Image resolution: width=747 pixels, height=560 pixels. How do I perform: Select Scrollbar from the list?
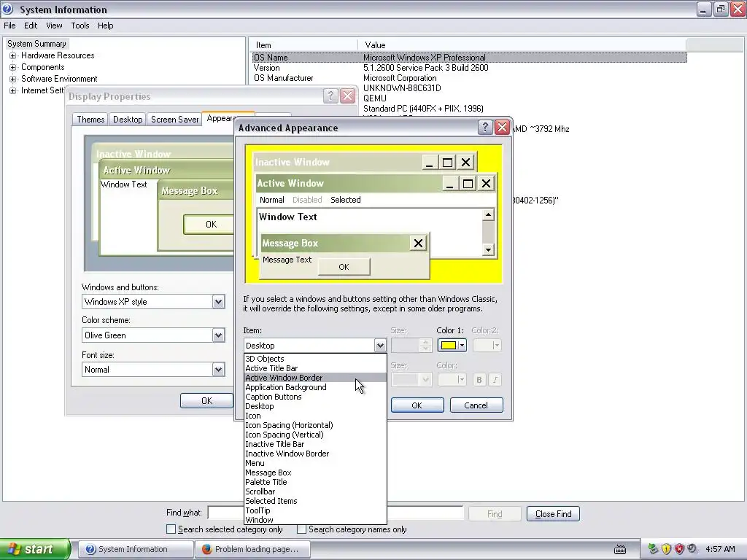315,491
